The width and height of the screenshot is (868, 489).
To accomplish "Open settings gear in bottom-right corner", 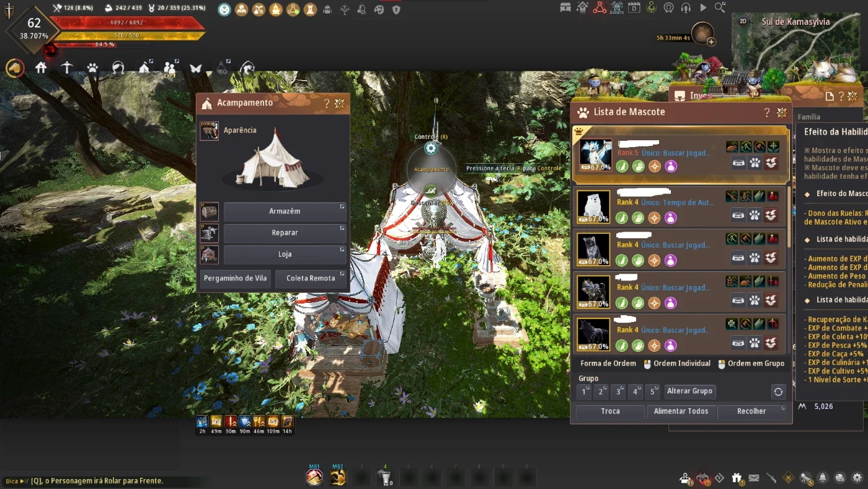I will coord(857,478).
